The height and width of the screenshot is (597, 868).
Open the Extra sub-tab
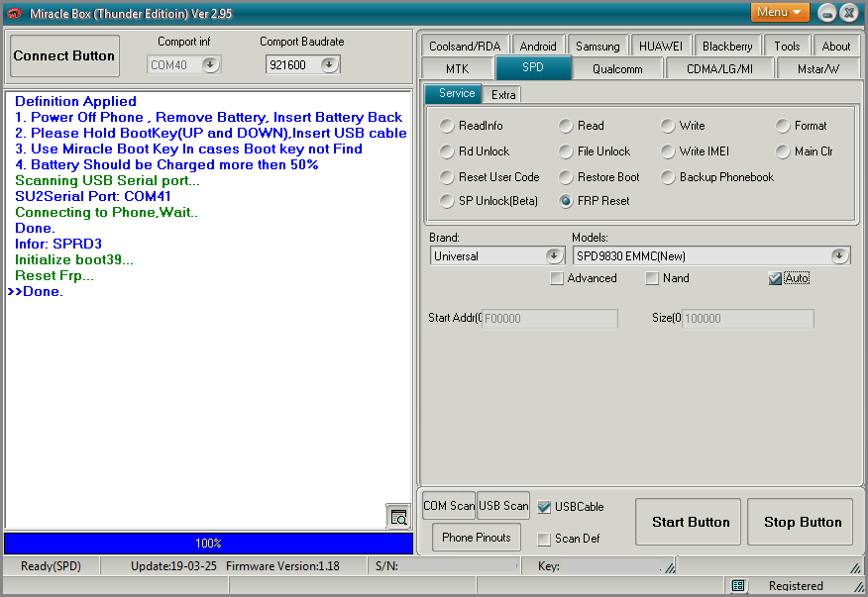click(503, 95)
